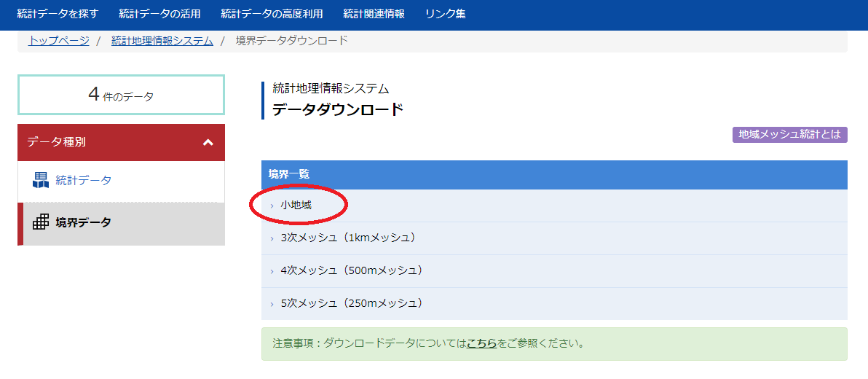Open the 統計関連情報 menu

374,15
